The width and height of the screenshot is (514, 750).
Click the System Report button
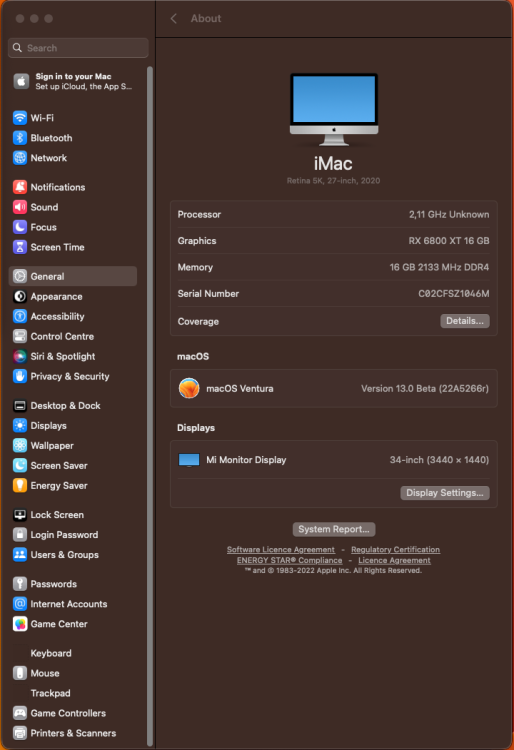[334, 529]
